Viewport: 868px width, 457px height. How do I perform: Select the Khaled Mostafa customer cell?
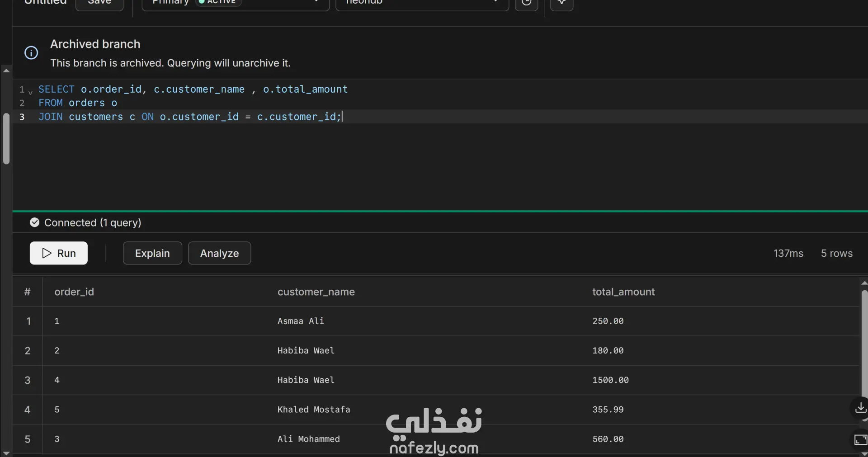coord(314,410)
